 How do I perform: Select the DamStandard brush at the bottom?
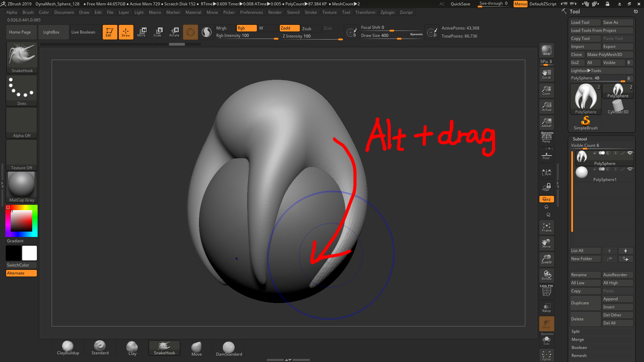tap(229, 349)
